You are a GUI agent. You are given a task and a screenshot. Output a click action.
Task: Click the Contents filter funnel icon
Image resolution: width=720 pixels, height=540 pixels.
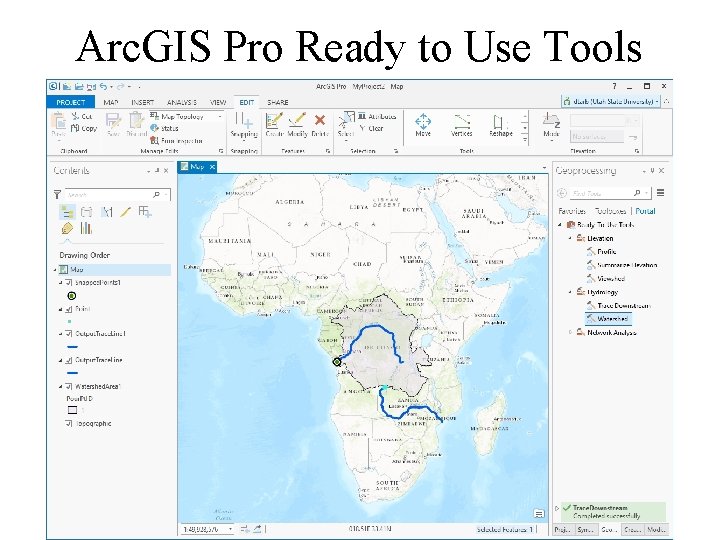[x=57, y=195]
